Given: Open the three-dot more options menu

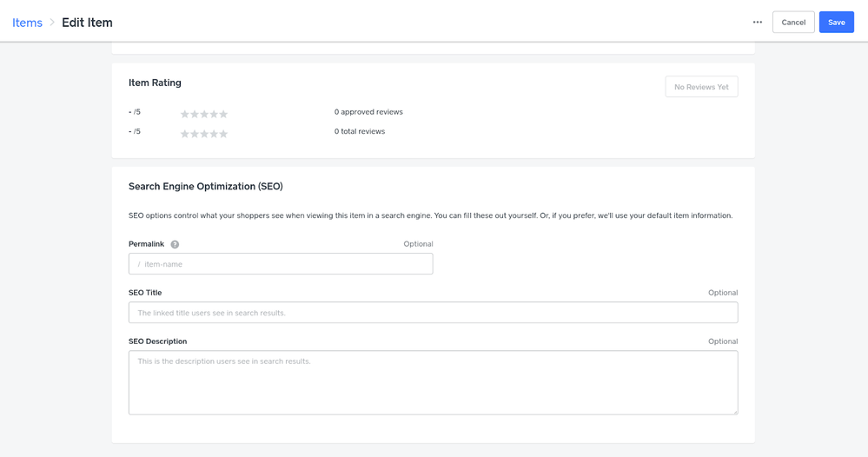Looking at the screenshot, I should (x=758, y=23).
